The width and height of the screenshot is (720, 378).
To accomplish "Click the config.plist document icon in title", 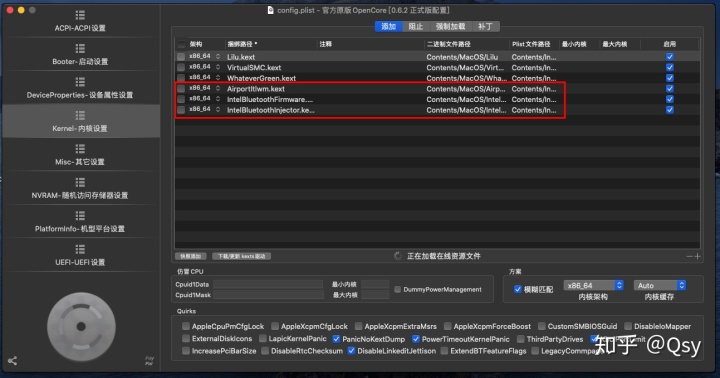I will 270,10.
